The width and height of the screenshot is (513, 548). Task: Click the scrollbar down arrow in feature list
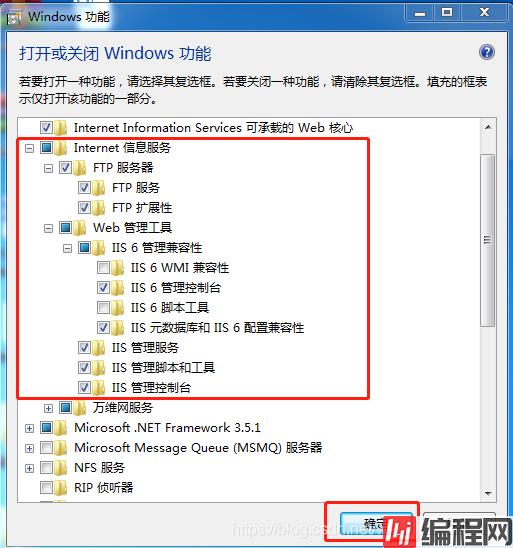point(488,493)
